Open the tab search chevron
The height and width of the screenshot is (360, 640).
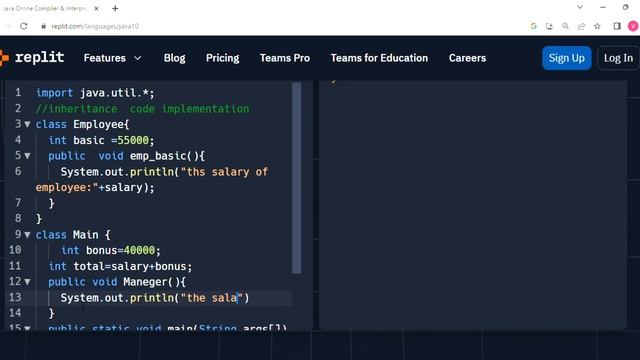pos(580,7)
